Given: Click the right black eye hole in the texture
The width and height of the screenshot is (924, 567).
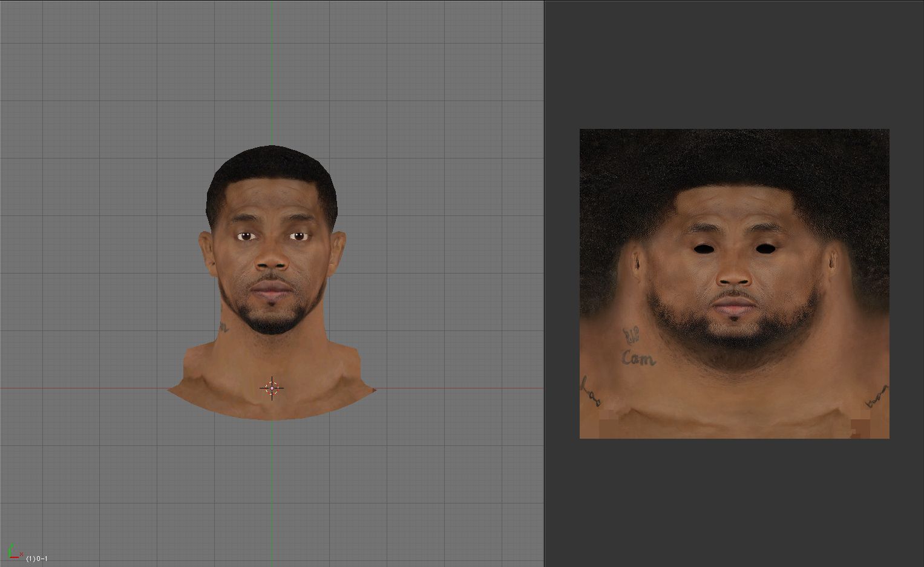Looking at the screenshot, I should click(x=765, y=247).
